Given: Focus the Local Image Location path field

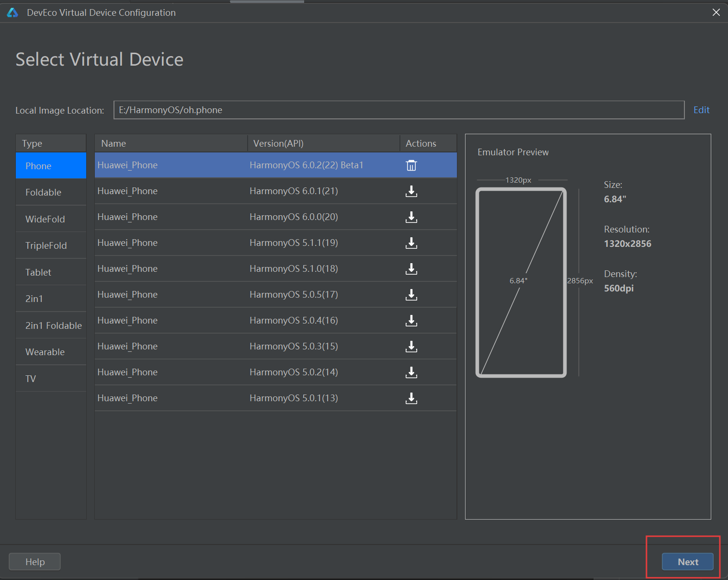Looking at the screenshot, I should [x=399, y=110].
